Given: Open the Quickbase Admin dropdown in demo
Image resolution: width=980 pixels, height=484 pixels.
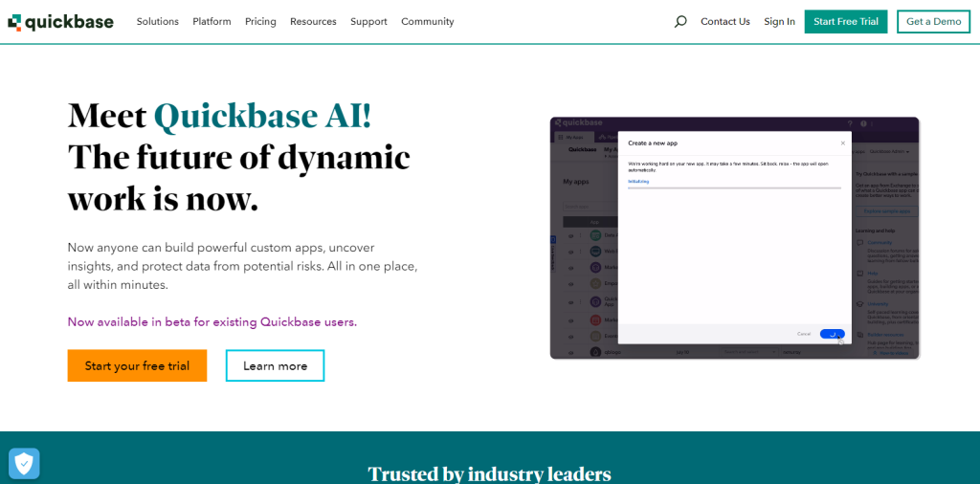Looking at the screenshot, I should point(889,151).
